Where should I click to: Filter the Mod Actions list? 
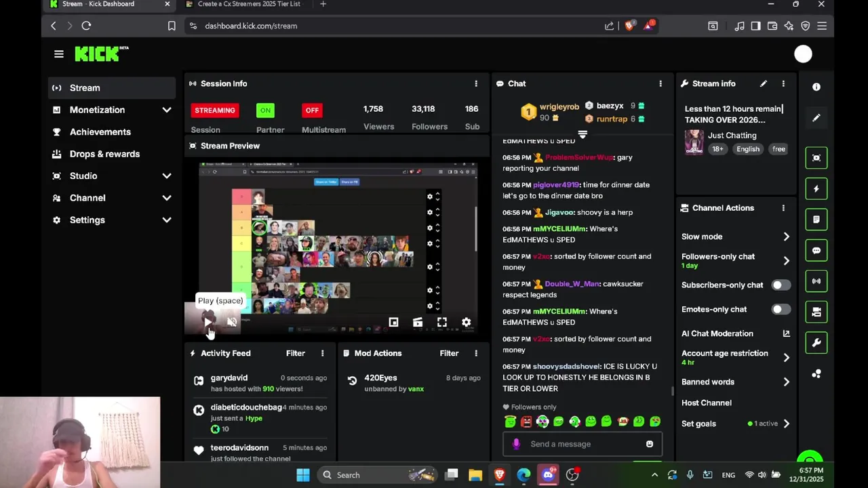point(449,353)
